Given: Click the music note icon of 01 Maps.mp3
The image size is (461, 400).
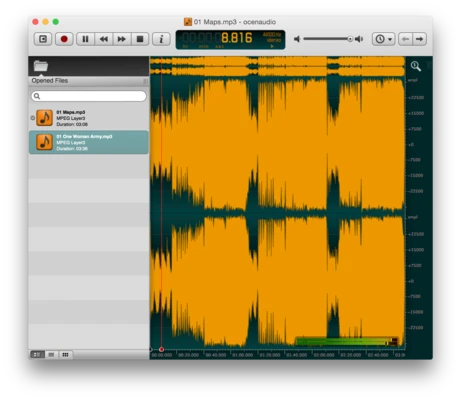Looking at the screenshot, I should [x=44, y=118].
